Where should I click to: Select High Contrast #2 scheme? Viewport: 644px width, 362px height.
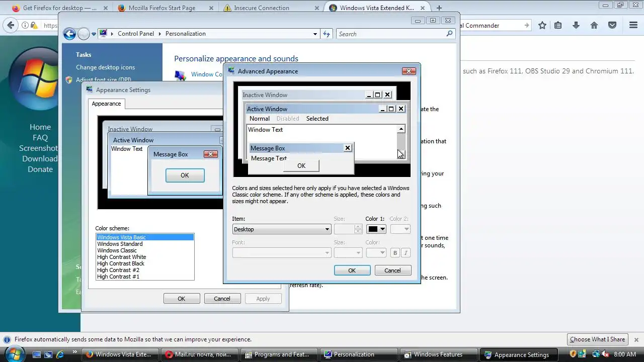click(x=145, y=270)
